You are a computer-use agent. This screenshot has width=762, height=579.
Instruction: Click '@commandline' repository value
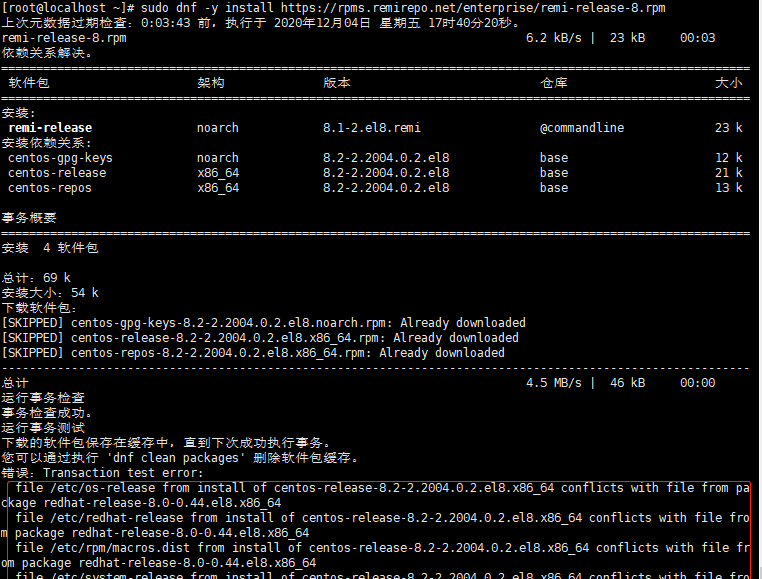[x=582, y=128]
